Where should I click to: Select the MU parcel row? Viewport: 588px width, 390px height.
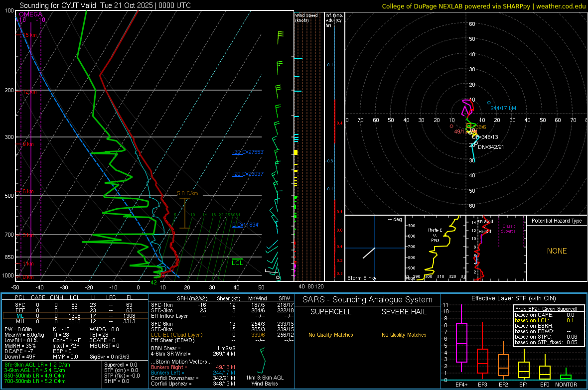click(x=75, y=321)
